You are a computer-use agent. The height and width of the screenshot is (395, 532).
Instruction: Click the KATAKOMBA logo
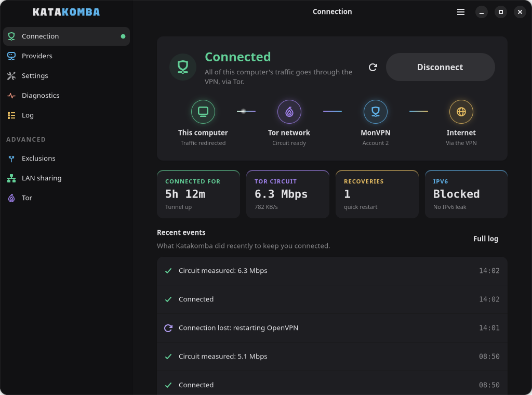(66, 12)
